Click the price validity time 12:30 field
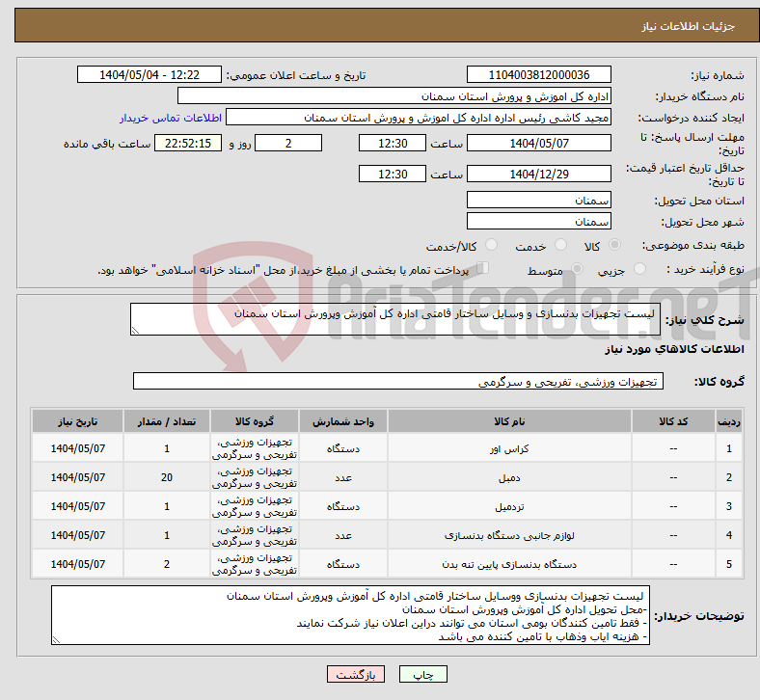Viewport: 760px width, 700px height. point(393,174)
